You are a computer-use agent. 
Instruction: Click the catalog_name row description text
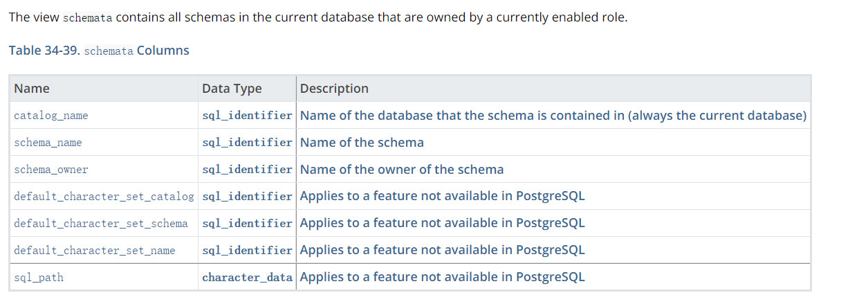pyautogui.click(x=553, y=116)
